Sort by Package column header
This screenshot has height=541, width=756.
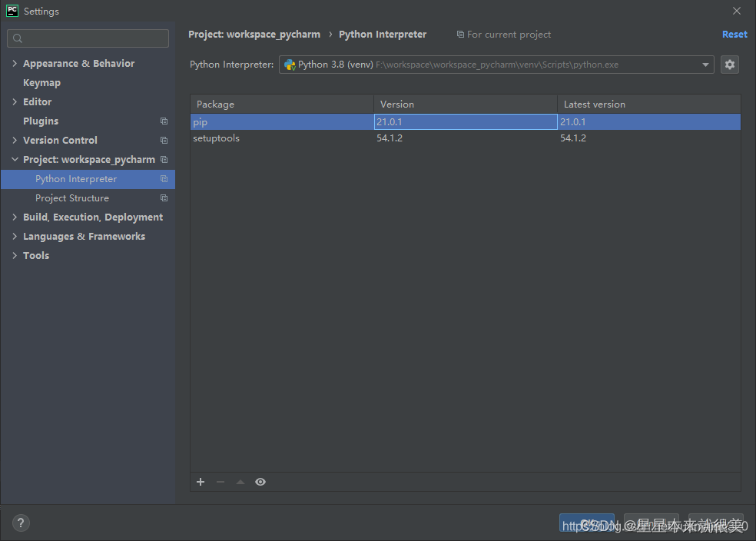click(282, 105)
